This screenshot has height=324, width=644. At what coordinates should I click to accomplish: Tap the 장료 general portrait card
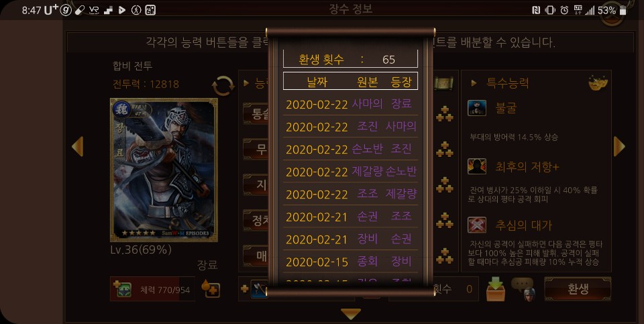pos(164,170)
